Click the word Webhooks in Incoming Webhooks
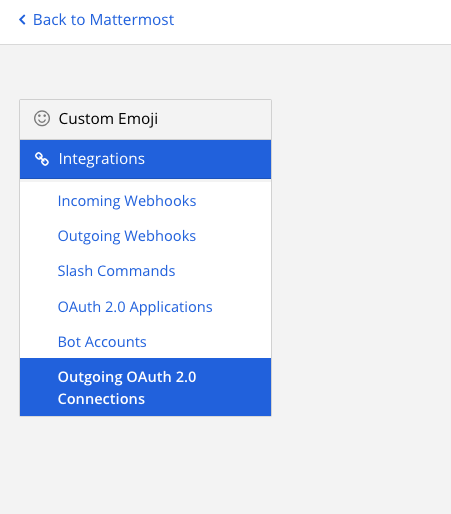451x514 pixels. tap(160, 201)
